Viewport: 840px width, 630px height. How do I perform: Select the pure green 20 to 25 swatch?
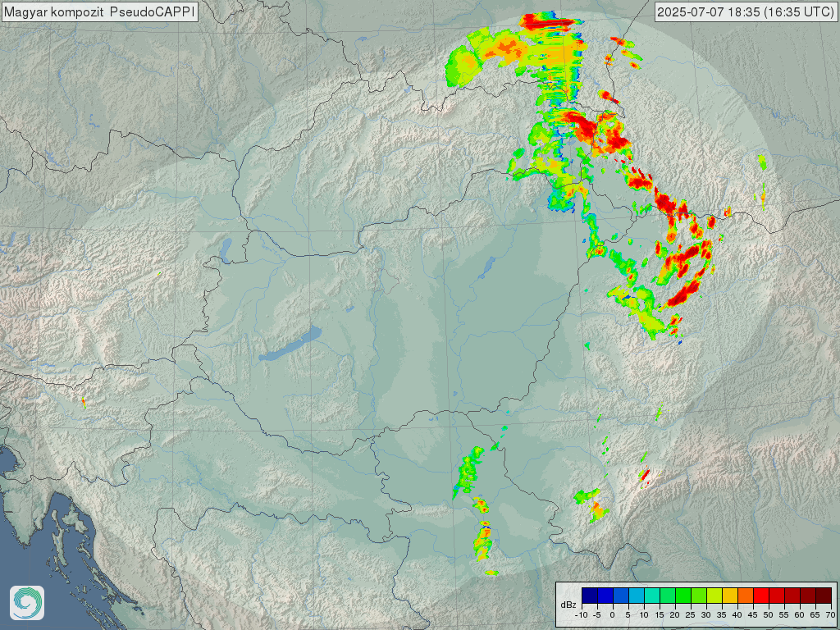point(683,596)
